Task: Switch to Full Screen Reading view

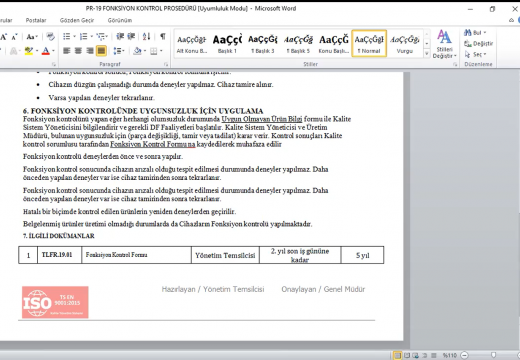Action: (407, 355)
